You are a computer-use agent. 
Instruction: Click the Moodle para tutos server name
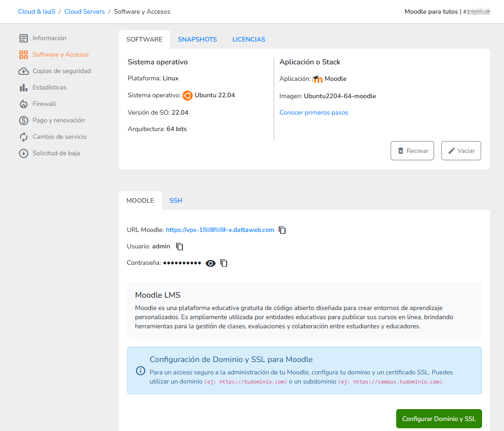coord(431,11)
